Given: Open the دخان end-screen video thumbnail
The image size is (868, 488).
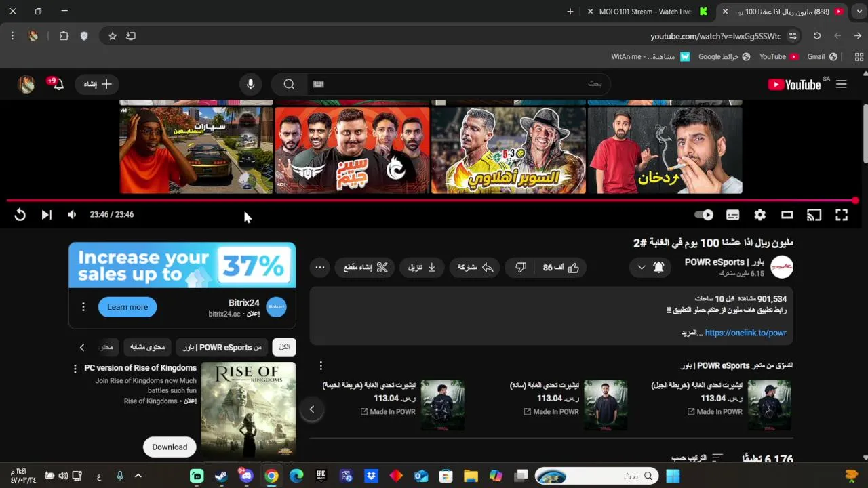Looking at the screenshot, I should [665, 150].
